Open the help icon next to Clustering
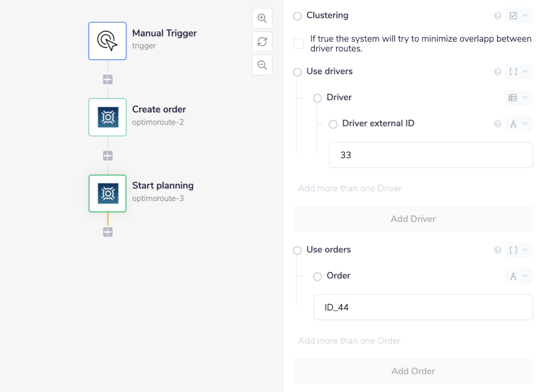This screenshot has width=542, height=392. [498, 16]
